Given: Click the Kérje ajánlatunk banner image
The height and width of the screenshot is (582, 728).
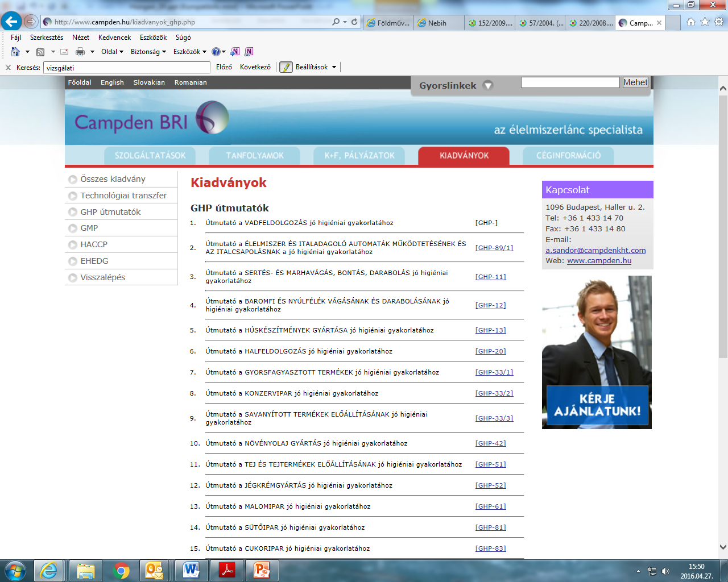Looking at the screenshot, I should click(597, 352).
